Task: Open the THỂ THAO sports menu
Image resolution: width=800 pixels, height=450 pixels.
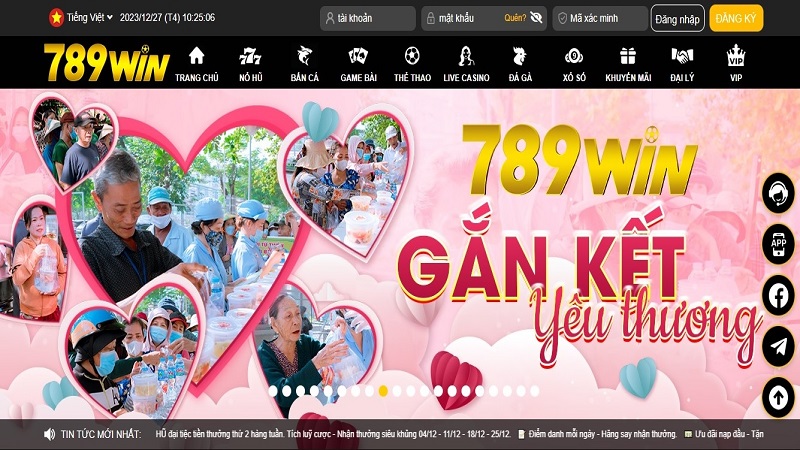Action: pos(412,64)
